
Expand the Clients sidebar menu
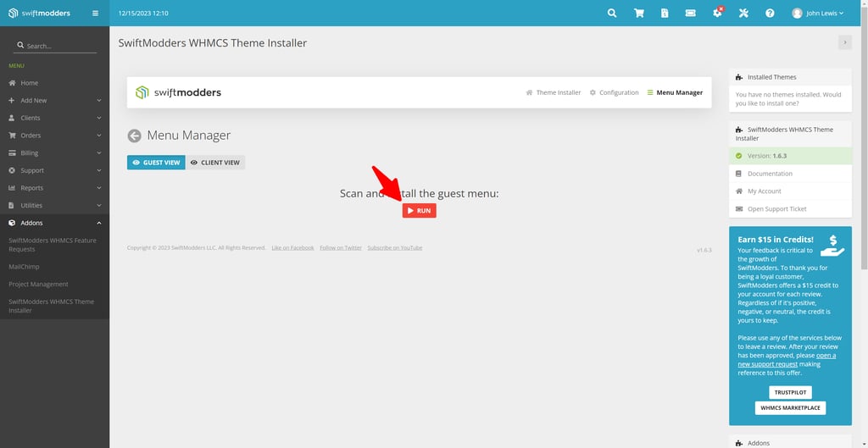pyautogui.click(x=54, y=118)
